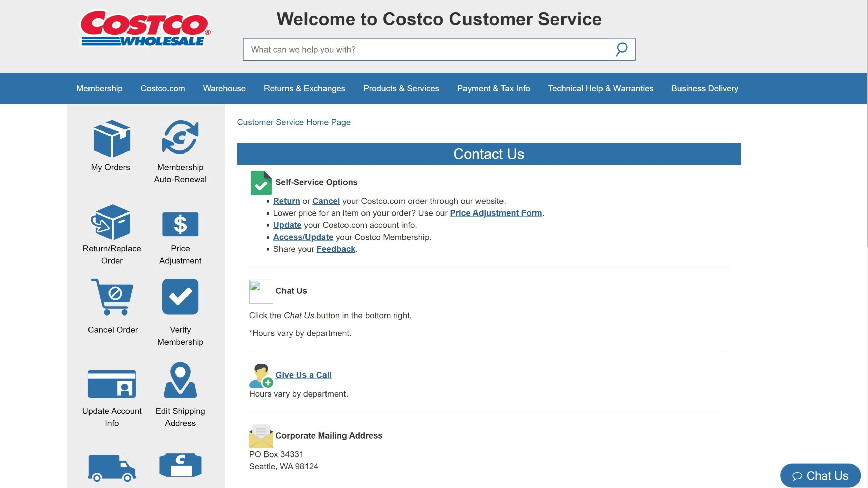The height and width of the screenshot is (488, 868).
Task: Select Membership Auto-Renewal icon
Action: click(181, 138)
